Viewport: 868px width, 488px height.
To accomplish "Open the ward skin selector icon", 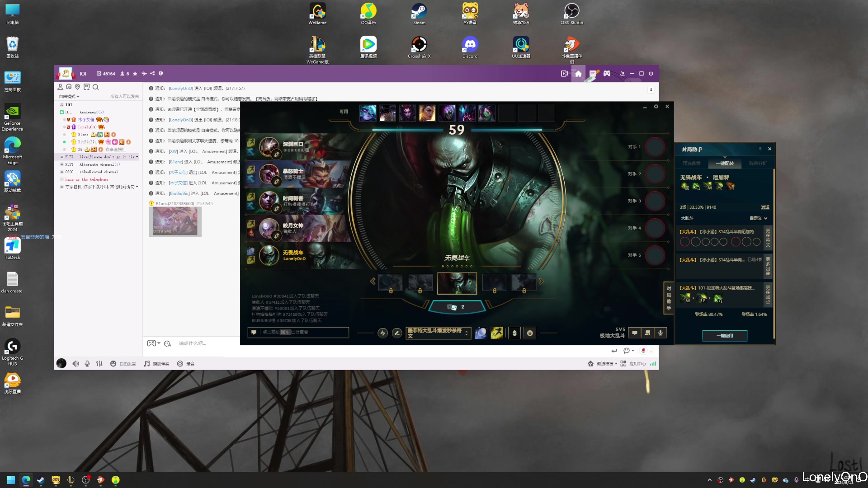I will (514, 333).
